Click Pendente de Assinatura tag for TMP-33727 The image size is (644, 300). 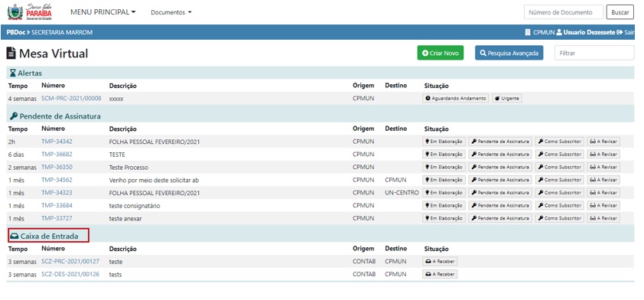[500, 218]
